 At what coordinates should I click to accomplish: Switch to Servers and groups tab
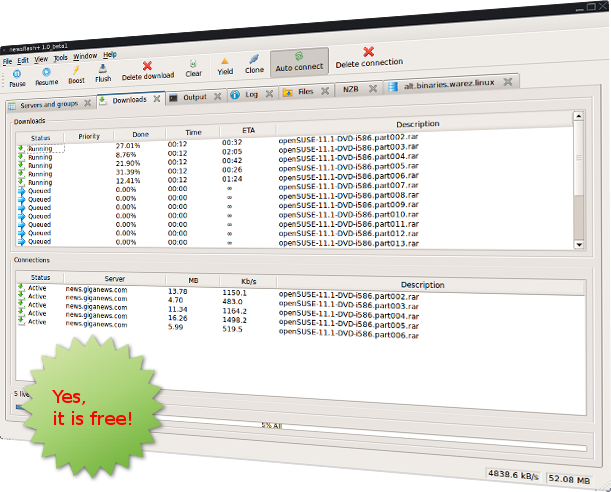coord(49,105)
